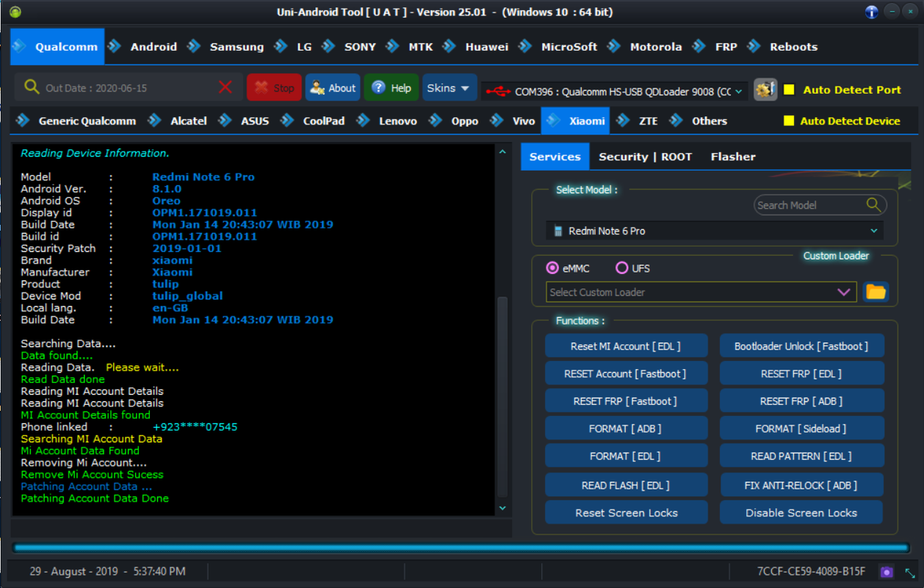Click RESET FRP [ ADB ] button
This screenshot has width=924, height=588.
(x=801, y=401)
